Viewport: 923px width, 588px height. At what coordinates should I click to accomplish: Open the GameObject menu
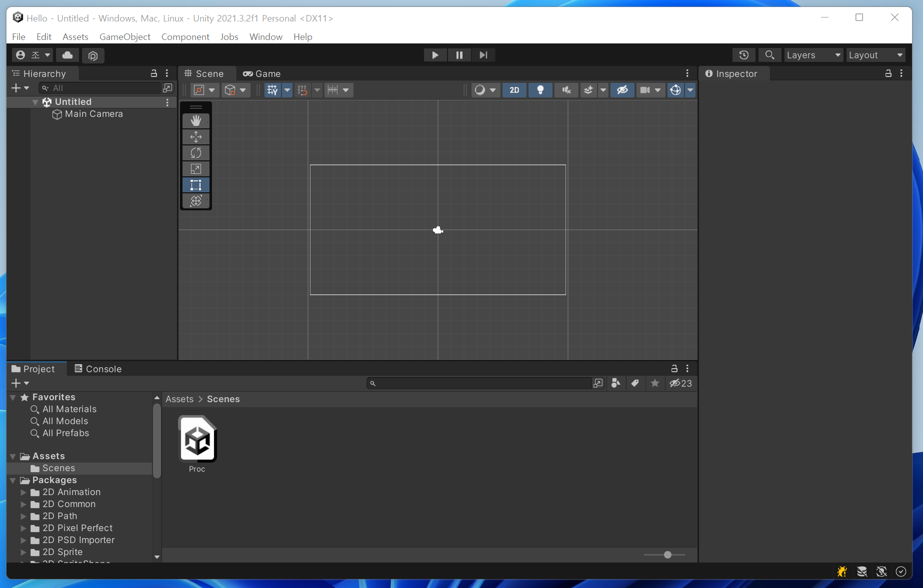[125, 36]
